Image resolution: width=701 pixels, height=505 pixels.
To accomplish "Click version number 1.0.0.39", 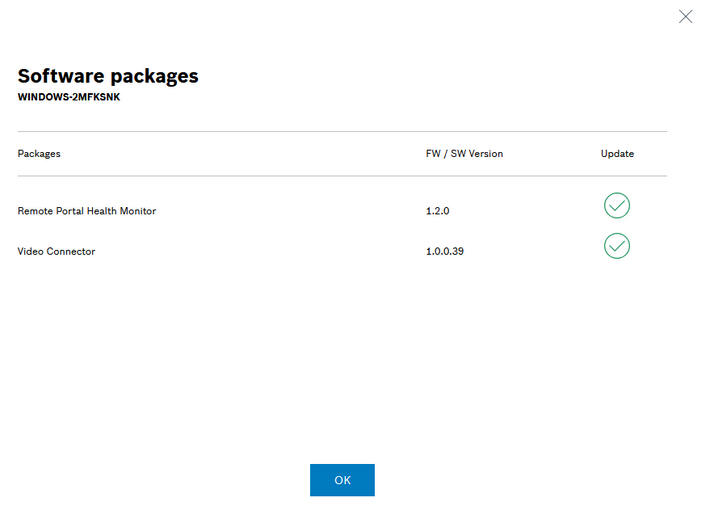I will click(445, 251).
